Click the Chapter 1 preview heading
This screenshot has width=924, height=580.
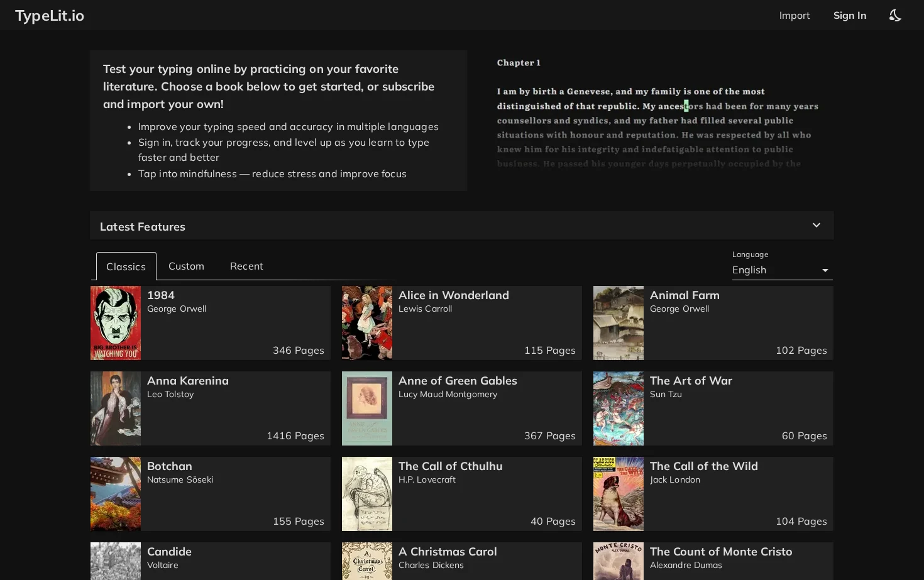[519, 63]
